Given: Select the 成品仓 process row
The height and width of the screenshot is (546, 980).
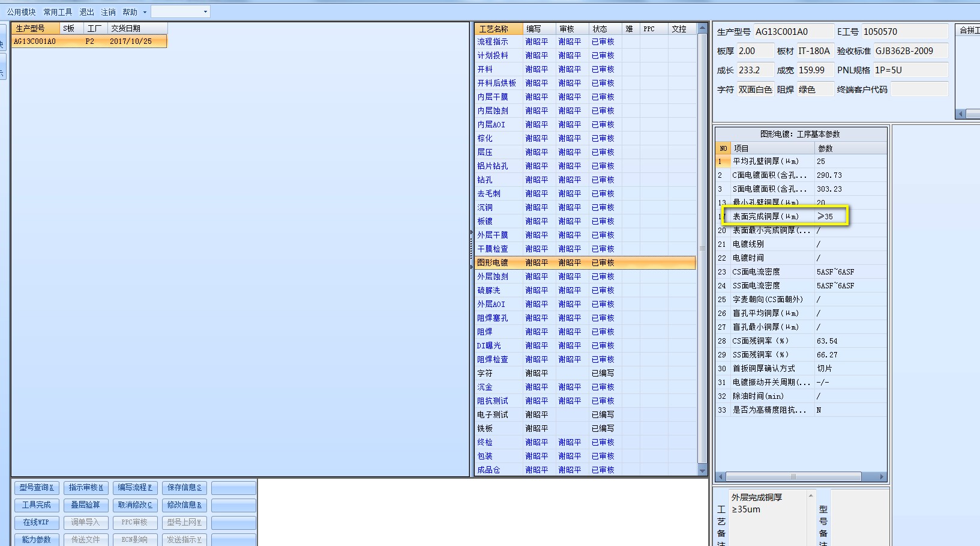Looking at the screenshot, I should click(585, 470).
